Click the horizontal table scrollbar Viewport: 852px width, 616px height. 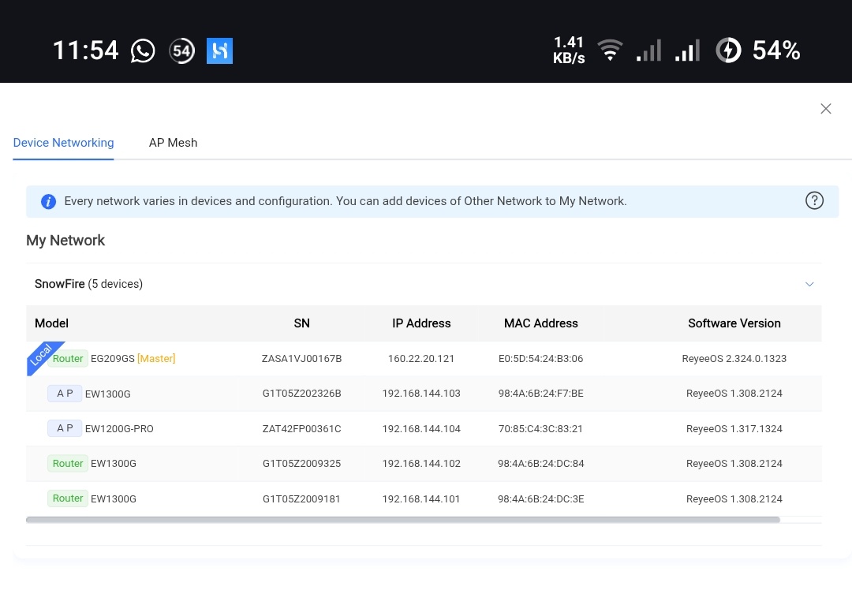(402, 520)
